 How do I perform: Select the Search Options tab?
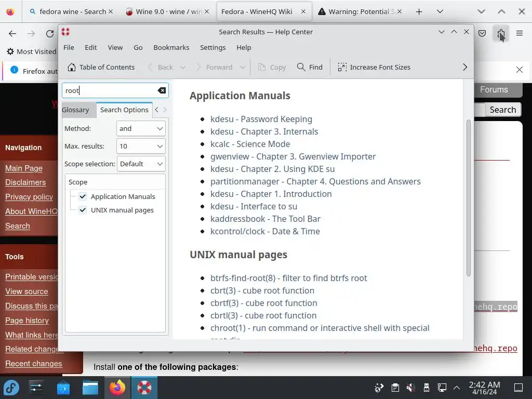124,110
